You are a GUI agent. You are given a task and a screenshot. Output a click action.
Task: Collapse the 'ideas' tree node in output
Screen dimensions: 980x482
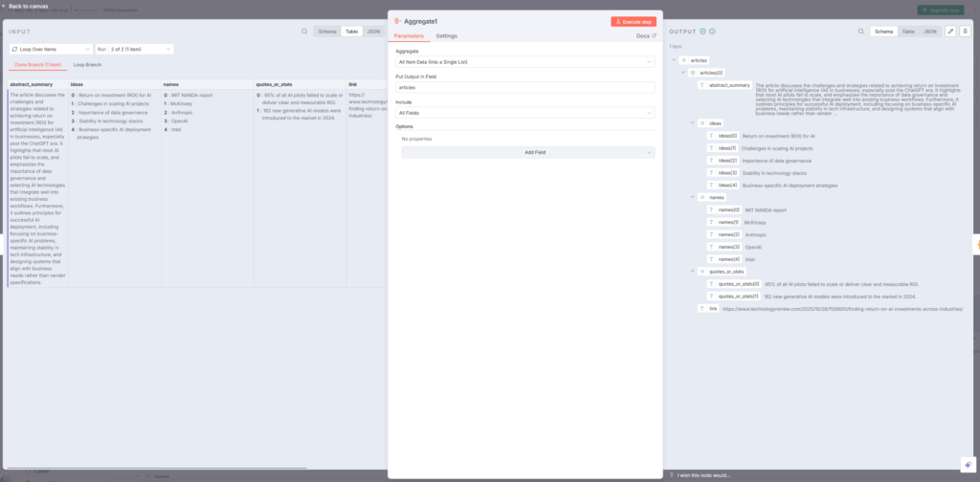692,123
